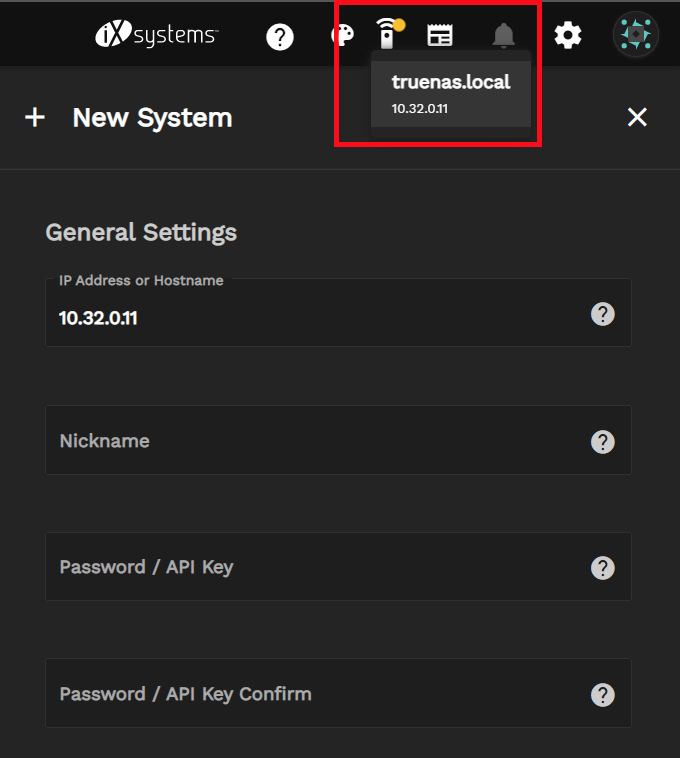Click the General Settings heading
The width and height of the screenshot is (680, 758).
(141, 233)
